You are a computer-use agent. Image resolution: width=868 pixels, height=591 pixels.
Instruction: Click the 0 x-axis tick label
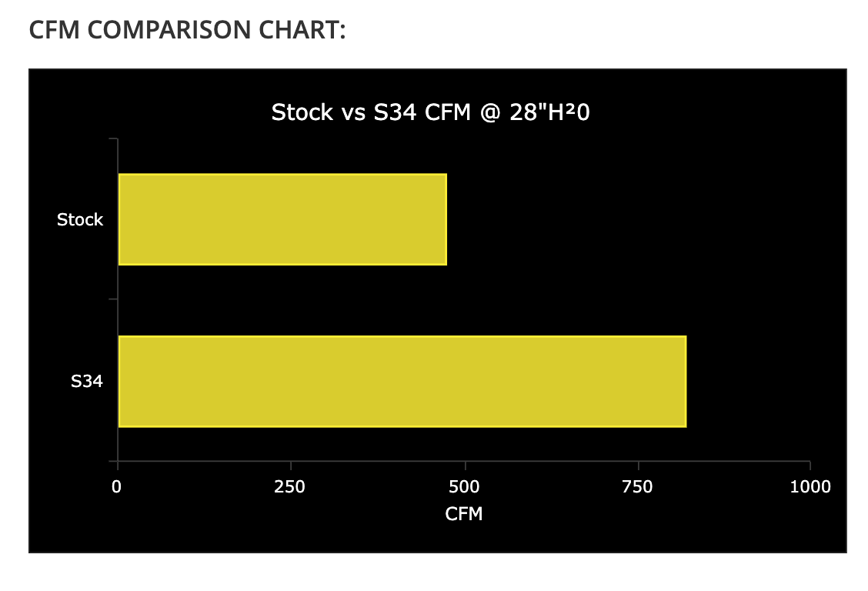tap(117, 486)
